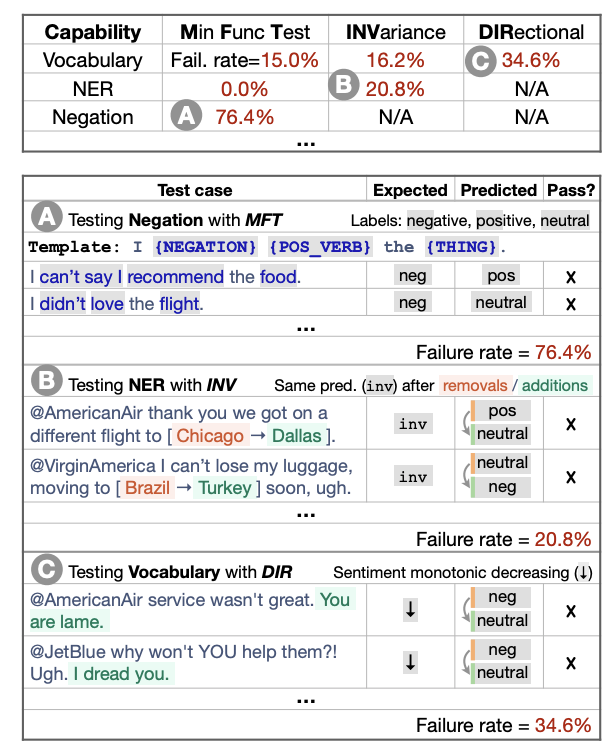Click the circled C badge beside 34.6% in summary table
This screenshot has height=755, width=615.
tap(479, 60)
